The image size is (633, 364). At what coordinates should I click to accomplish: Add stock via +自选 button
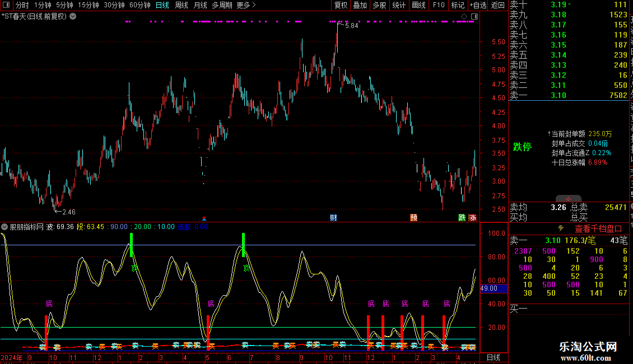(x=478, y=5)
